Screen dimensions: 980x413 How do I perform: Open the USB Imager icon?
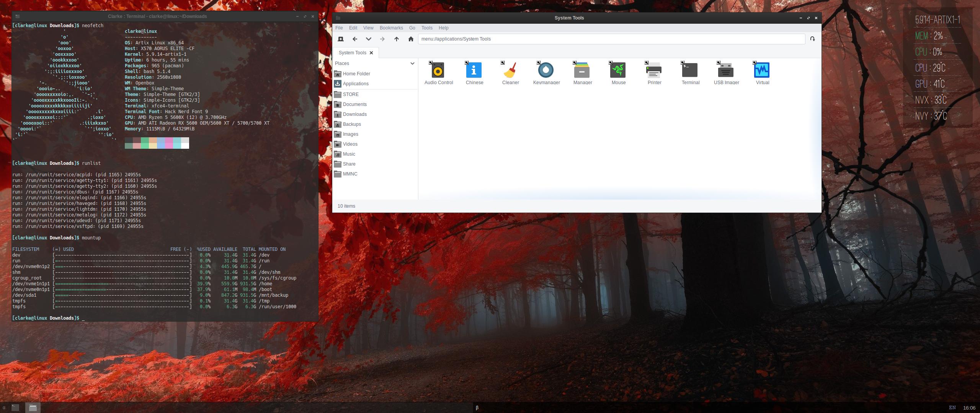tap(726, 71)
